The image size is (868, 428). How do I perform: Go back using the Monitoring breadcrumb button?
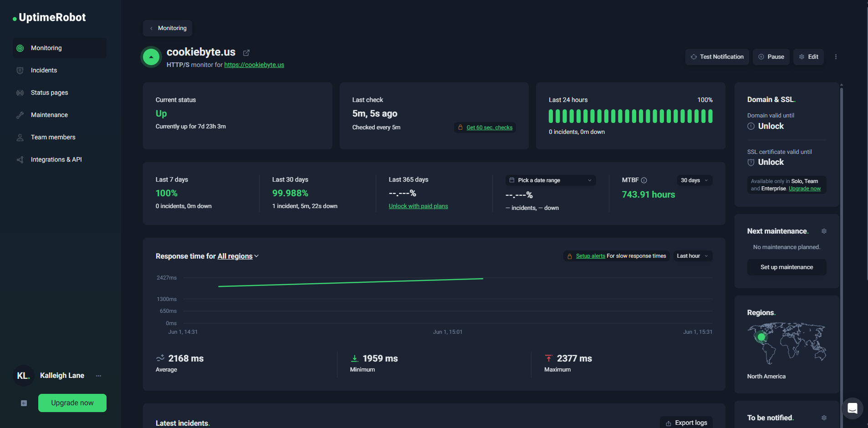[168, 28]
